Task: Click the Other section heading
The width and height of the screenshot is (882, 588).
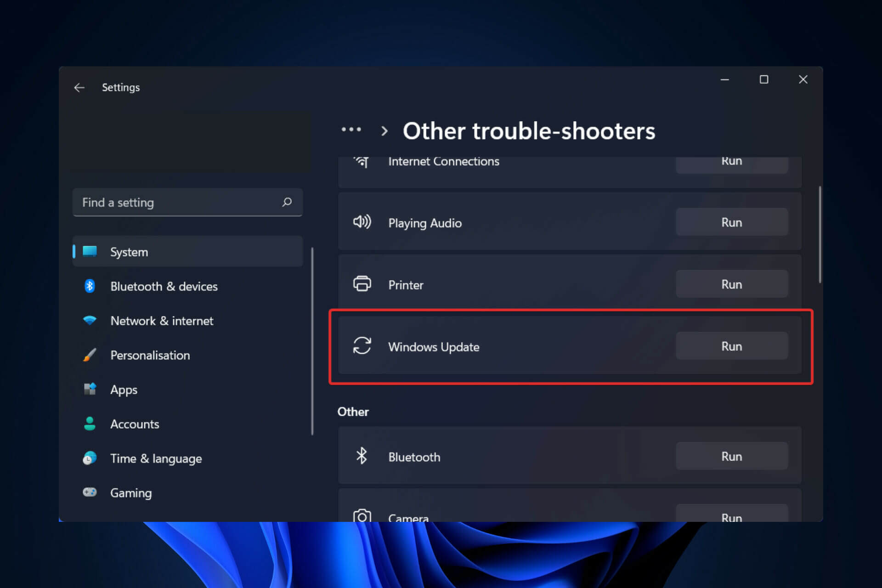Action: pyautogui.click(x=353, y=412)
